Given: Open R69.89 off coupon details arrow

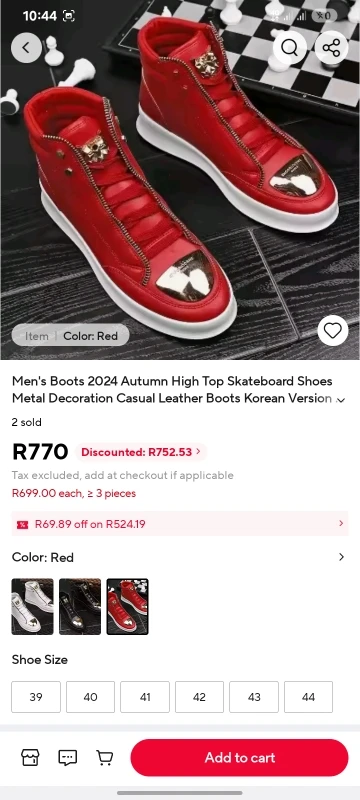Looking at the screenshot, I should 341,523.
